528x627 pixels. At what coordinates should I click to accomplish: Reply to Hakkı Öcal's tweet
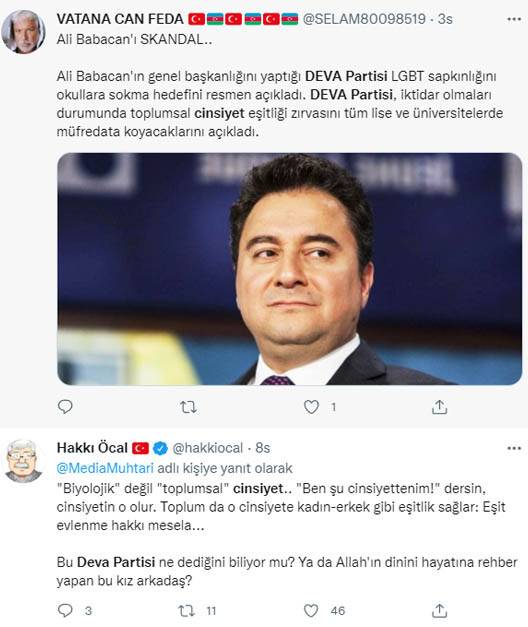coord(65,610)
